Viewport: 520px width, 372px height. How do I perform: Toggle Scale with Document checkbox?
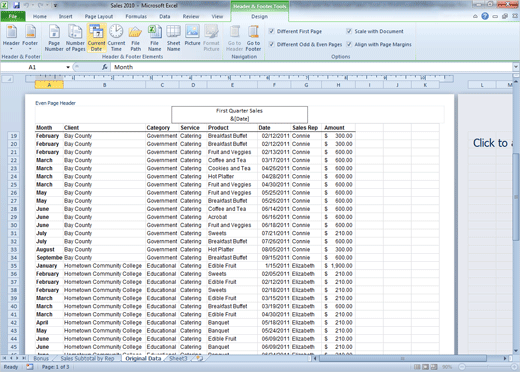349,31
